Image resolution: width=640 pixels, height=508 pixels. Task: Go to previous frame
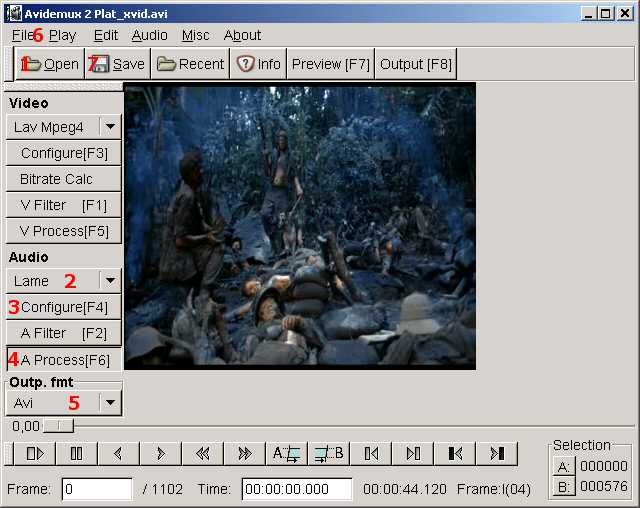[x=118, y=453]
